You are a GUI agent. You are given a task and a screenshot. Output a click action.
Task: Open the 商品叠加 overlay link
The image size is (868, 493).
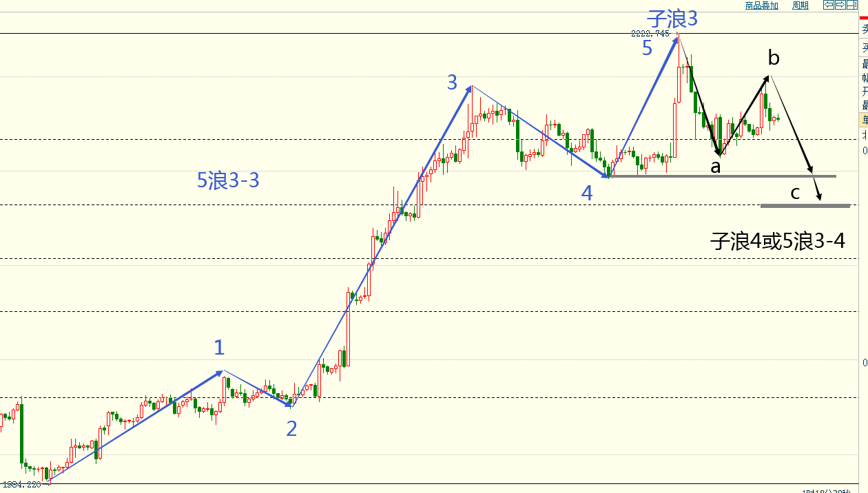(761, 6)
